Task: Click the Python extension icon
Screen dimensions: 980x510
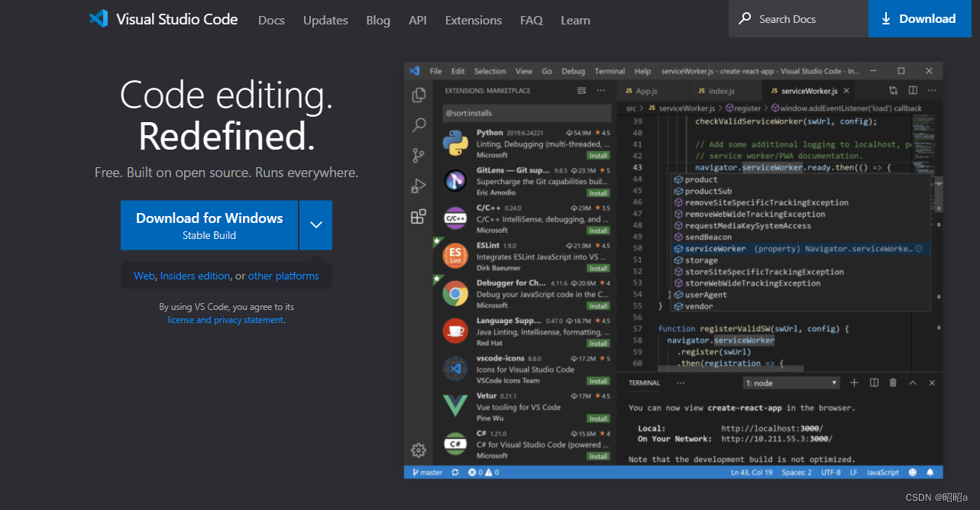Action: pyautogui.click(x=455, y=143)
